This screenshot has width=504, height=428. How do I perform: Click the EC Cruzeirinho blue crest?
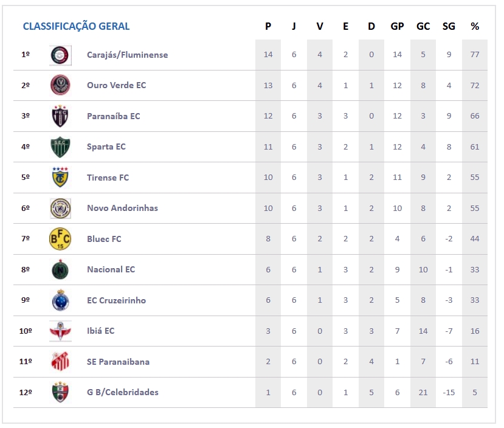coord(60,300)
